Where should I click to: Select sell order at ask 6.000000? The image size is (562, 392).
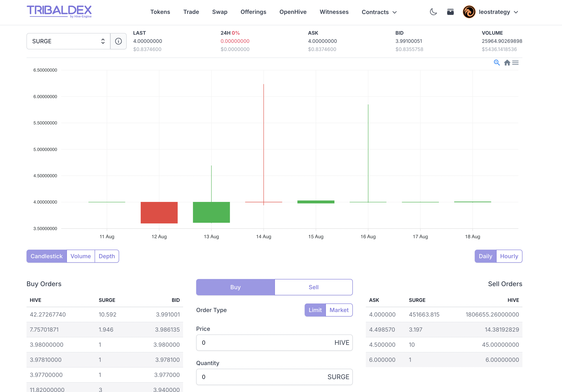(x=444, y=360)
